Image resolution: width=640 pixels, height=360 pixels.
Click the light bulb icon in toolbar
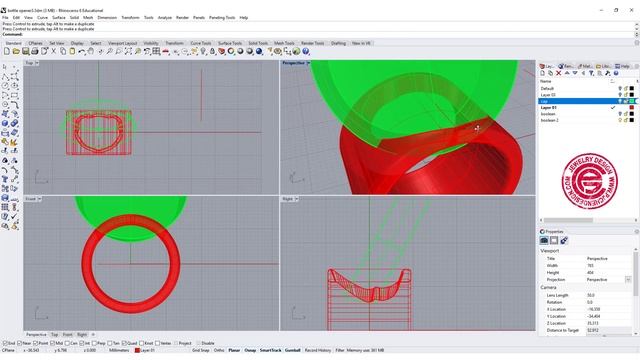pyautogui.click(x=203, y=51)
